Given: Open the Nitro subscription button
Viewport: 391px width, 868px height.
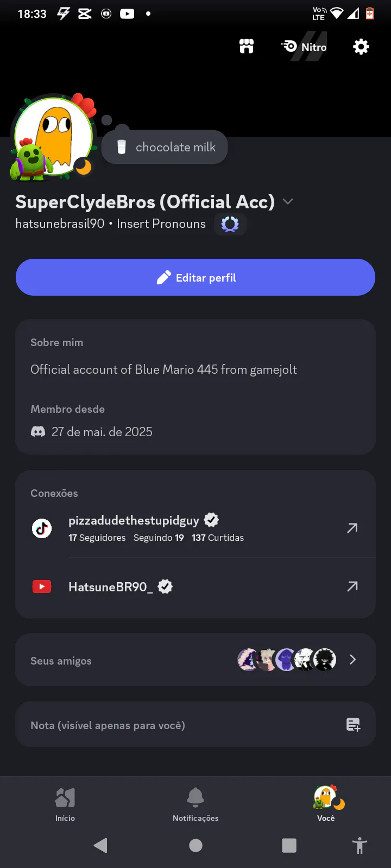Looking at the screenshot, I should coord(304,47).
